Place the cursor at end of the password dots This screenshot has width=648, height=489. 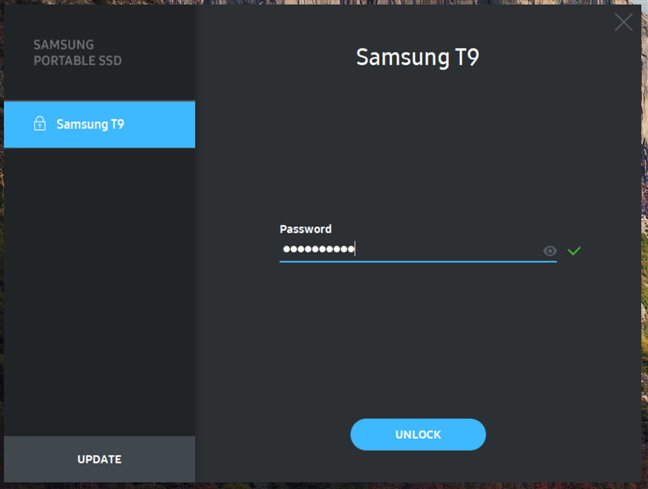tap(355, 249)
